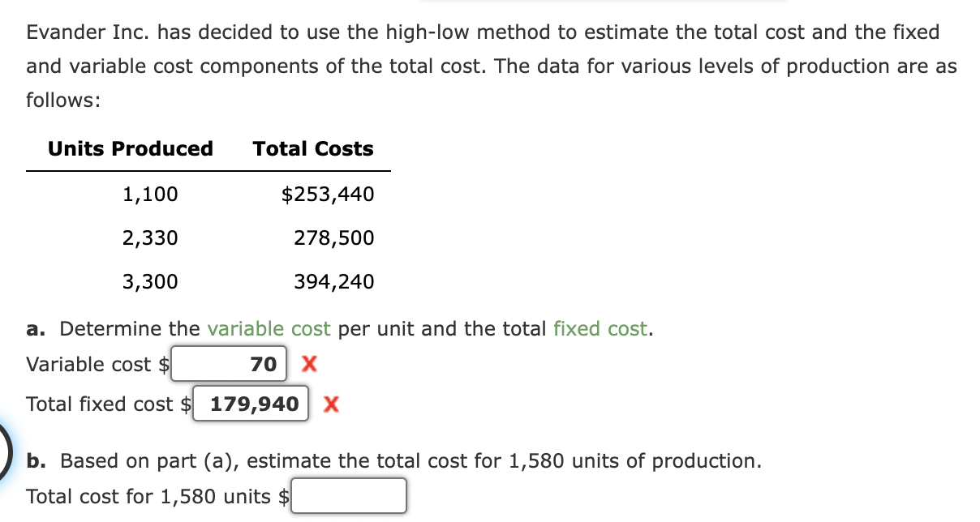The height and width of the screenshot is (522, 980).
Task: Click the red X beside the Variable cost answer
Action: 308,364
